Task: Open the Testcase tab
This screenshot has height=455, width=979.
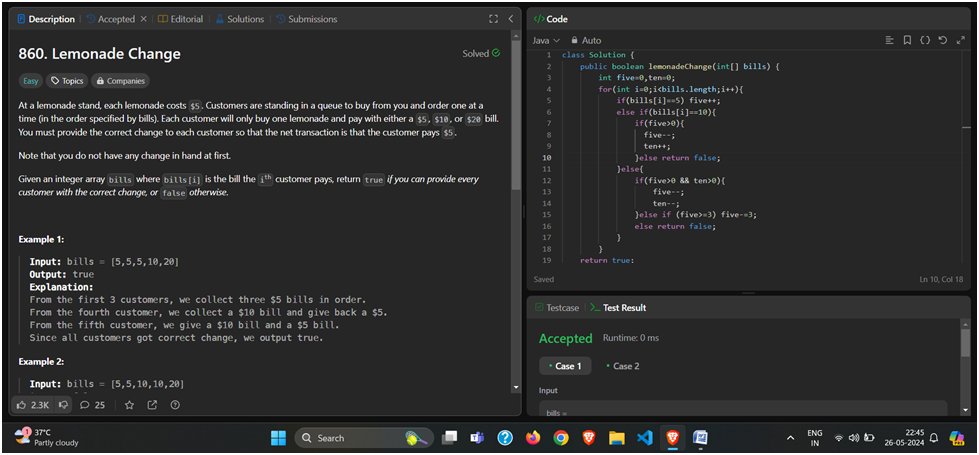Action: click(558, 308)
